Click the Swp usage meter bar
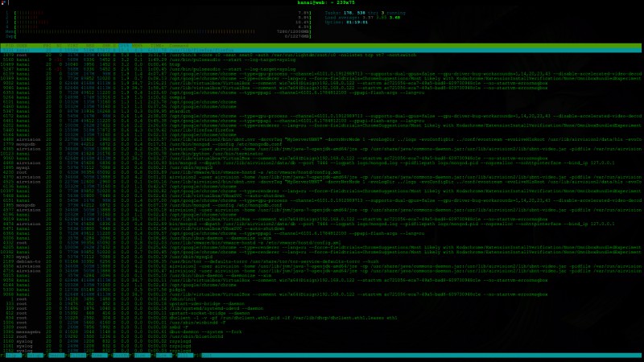The width and height of the screenshot is (644, 362). coord(159,36)
